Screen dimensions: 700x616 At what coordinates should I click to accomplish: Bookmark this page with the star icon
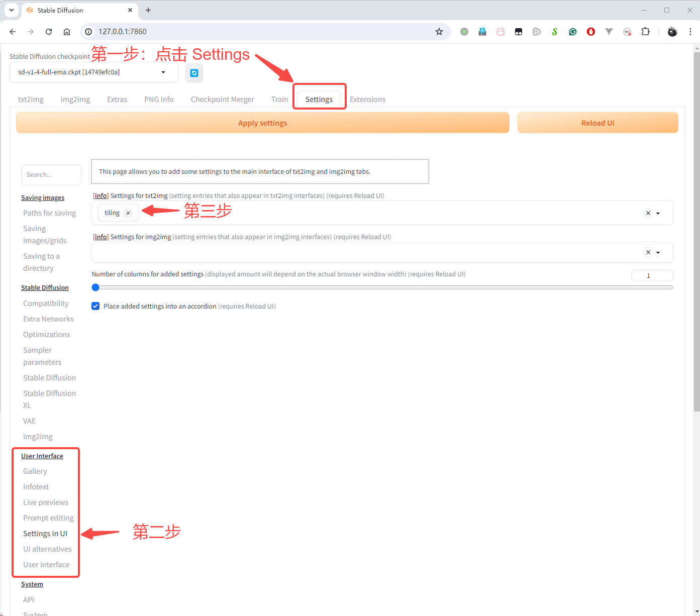point(439,32)
